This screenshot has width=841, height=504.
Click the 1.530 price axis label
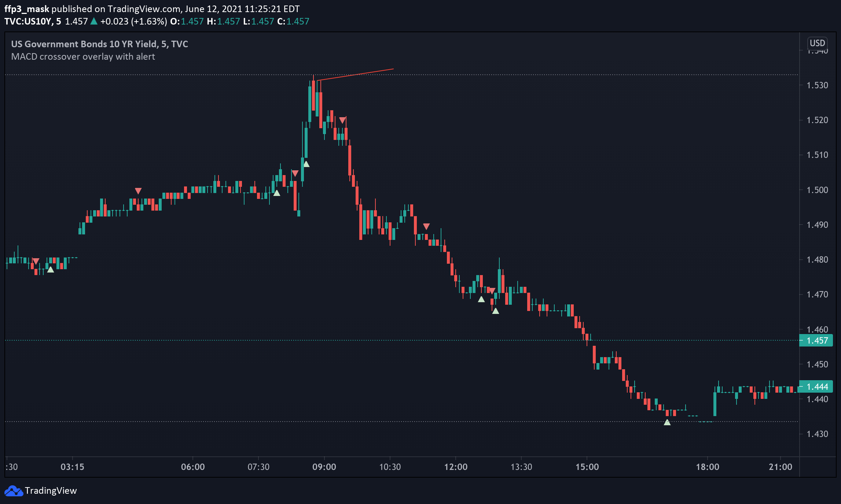tap(817, 85)
